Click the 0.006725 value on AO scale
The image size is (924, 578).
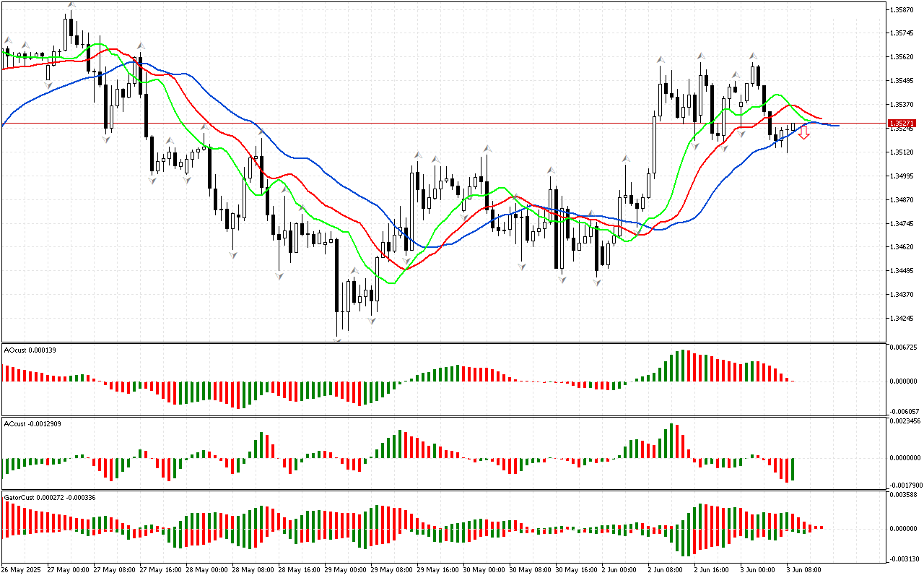(x=903, y=348)
